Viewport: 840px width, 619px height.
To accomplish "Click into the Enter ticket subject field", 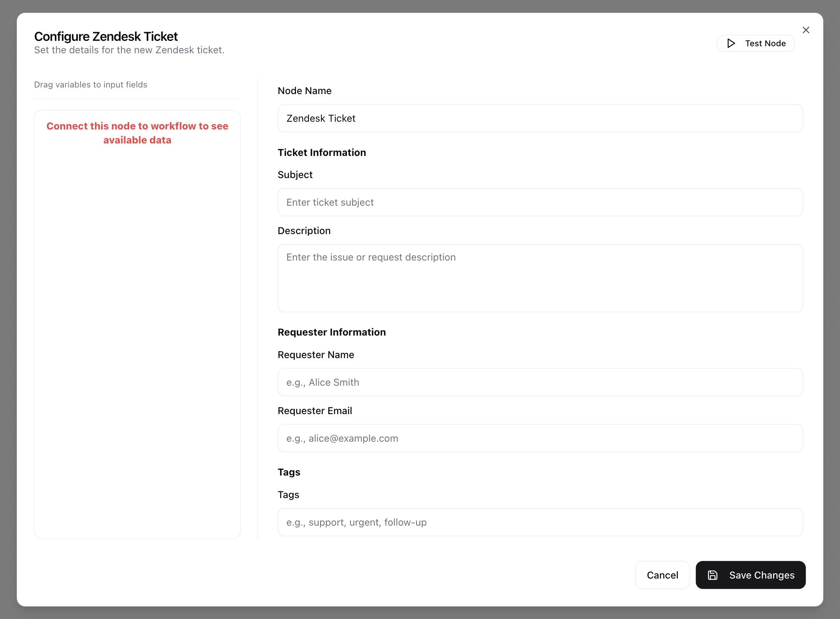I will [x=540, y=202].
